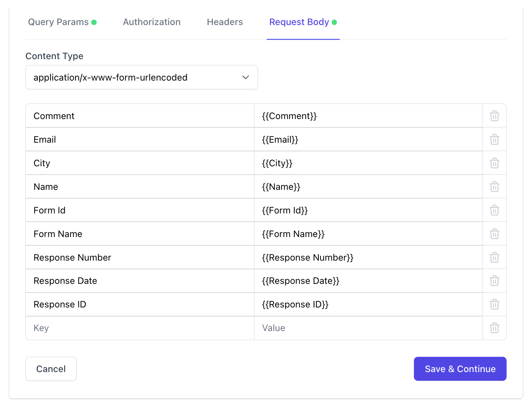Delete the Email parameter row
Screen dimensions: 532x408
pyautogui.click(x=494, y=139)
